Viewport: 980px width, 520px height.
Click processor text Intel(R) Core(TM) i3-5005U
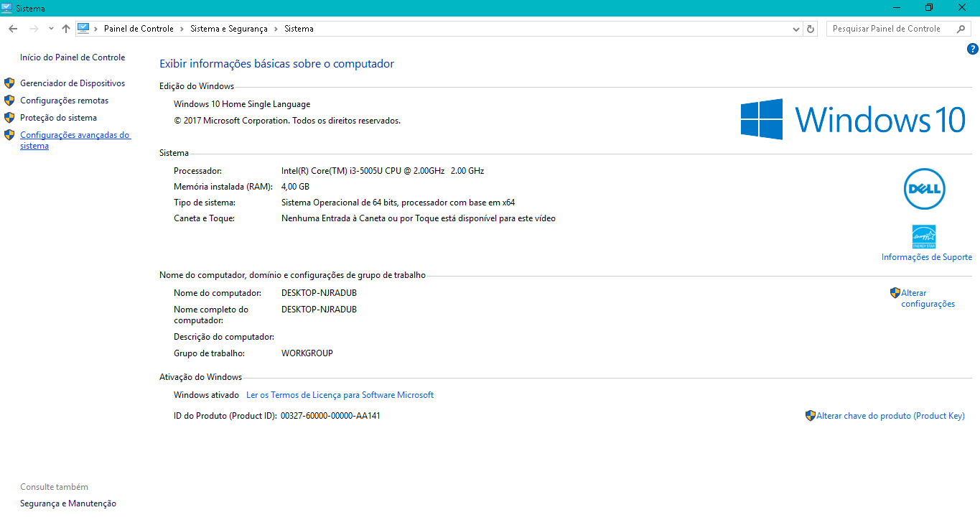383,171
